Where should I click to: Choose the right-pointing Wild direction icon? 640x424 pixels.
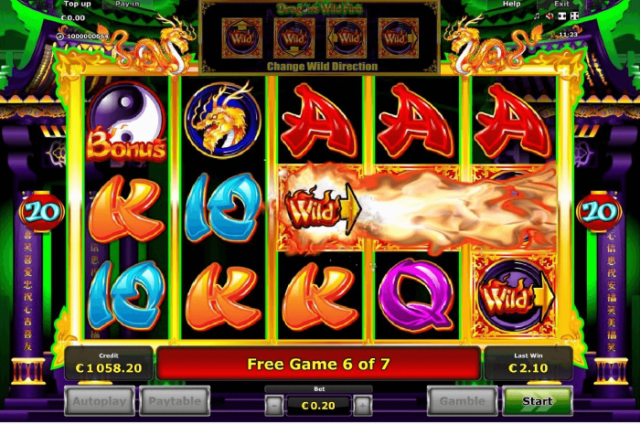click(x=398, y=38)
